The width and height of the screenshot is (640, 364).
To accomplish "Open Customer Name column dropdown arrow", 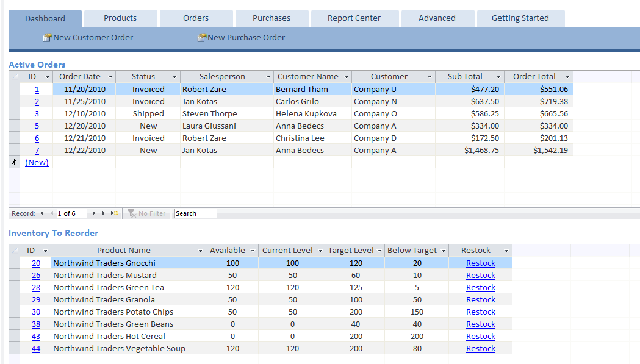I will click(346, 77).
